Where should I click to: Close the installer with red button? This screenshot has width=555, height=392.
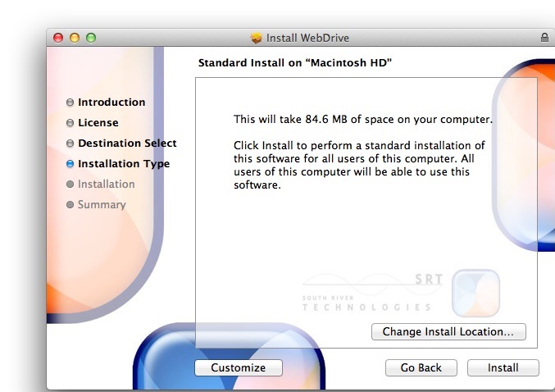click(x=58, y=38)
